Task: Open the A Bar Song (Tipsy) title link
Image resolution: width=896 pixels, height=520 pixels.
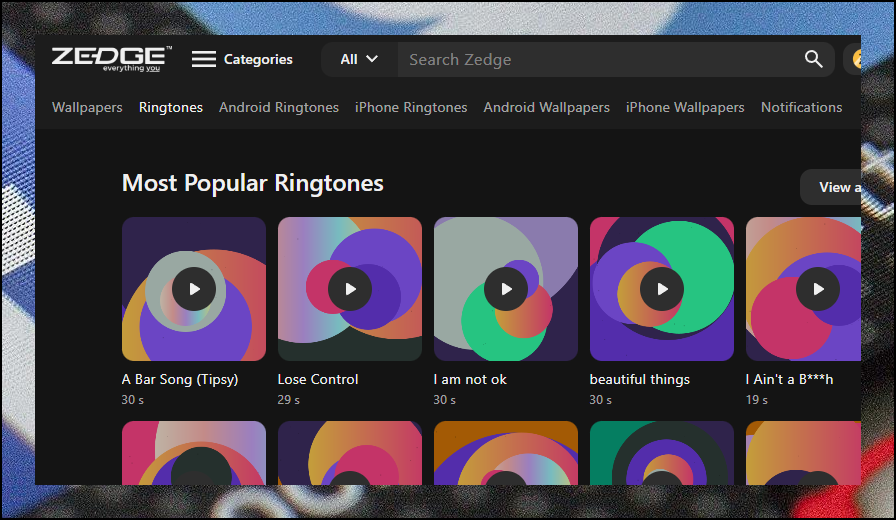Action: 179,379
